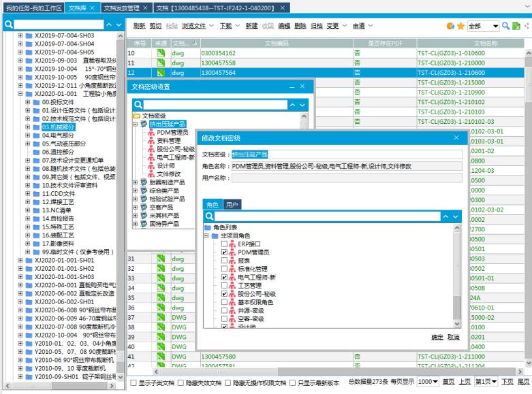Viewport: 532px width, 394px height.
Task: Click 确定 to confirm changes
Action: pos(437,338)
